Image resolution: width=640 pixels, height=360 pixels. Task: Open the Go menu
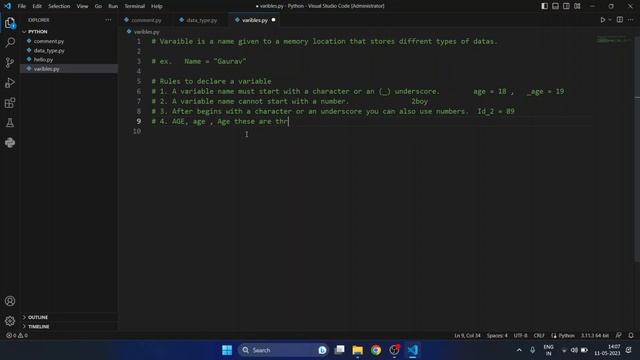pos(98,6)
